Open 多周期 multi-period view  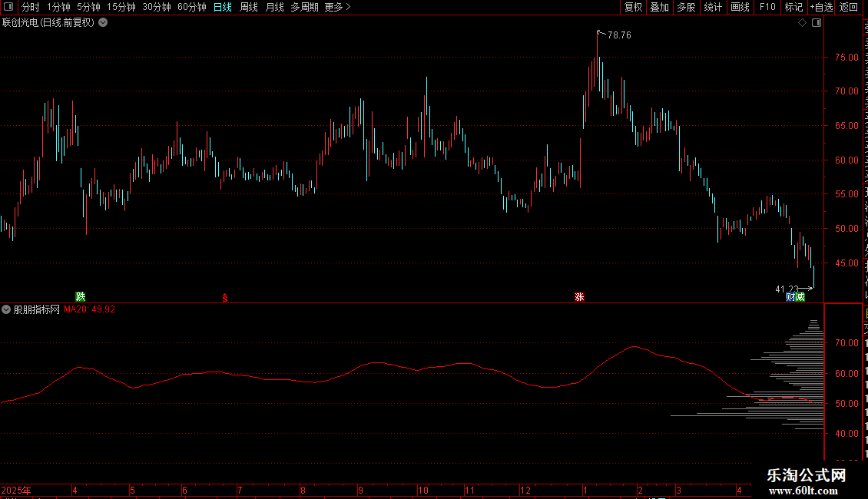point(304,7)
